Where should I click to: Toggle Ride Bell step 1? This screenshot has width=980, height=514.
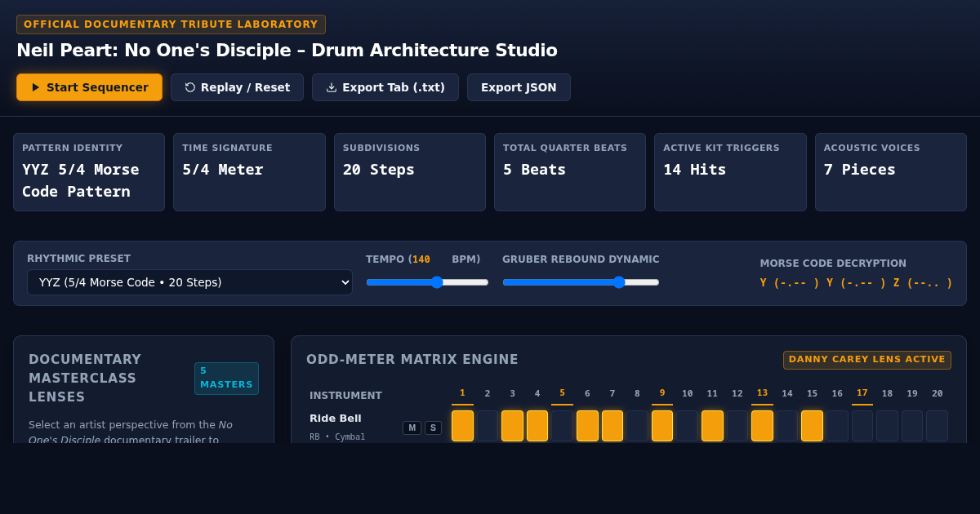(x=462, y=426)
